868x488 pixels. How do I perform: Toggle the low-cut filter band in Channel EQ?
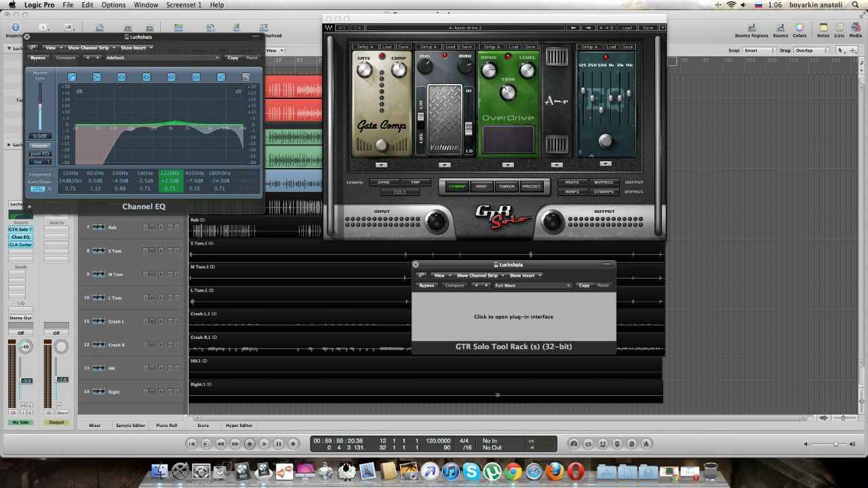[72, 77]
